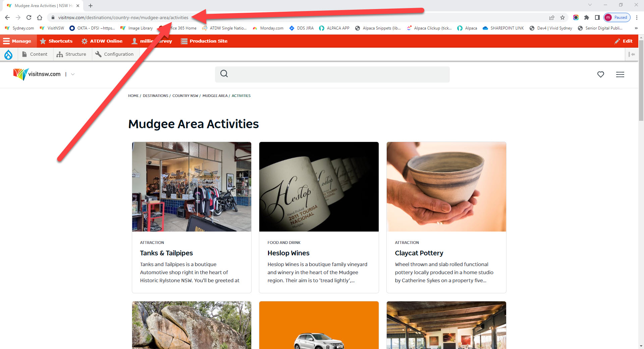
Task: Click the visitnsw.com logo
Action: pyautogui.click(x=37, y=74)
